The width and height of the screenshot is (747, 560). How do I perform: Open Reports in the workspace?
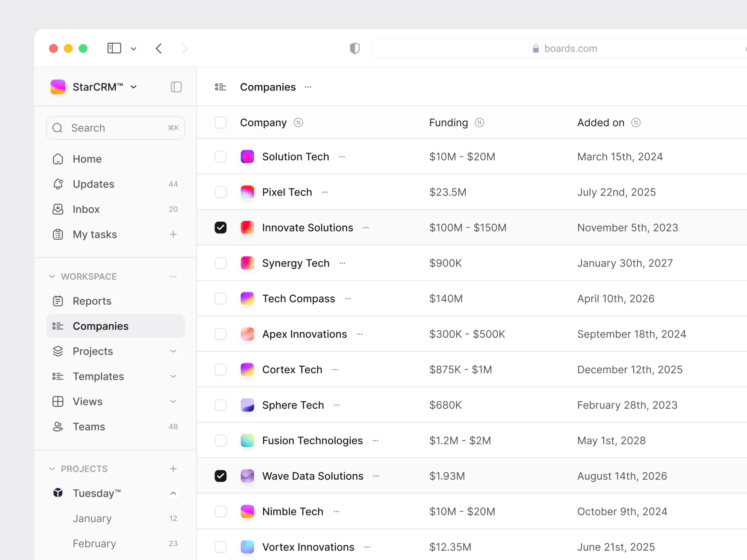click(116, 301)
